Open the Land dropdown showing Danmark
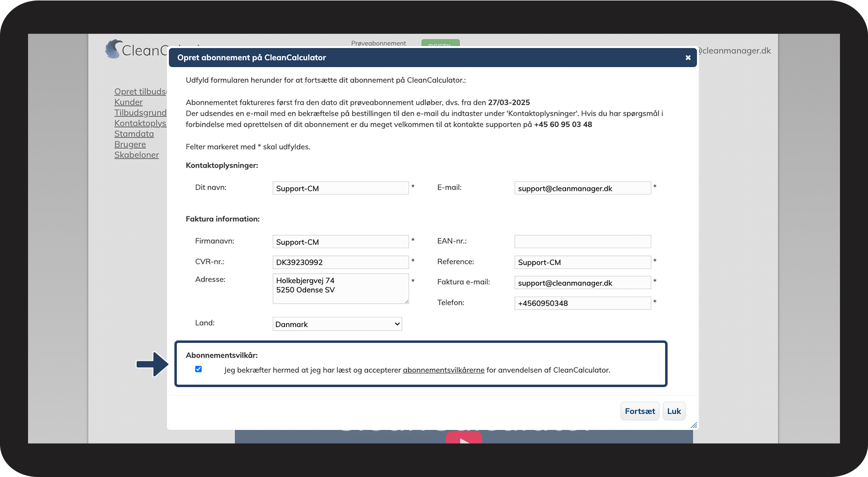Image resolution: width=868 pixels, height=477 pixels. pyautogui.click(x=337, y=324)
